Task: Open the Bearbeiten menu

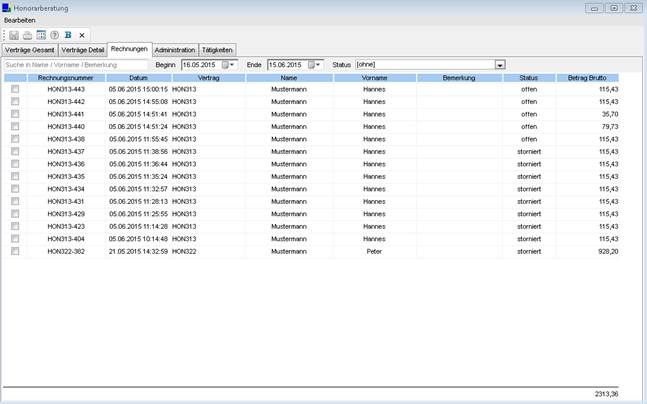Action: (20, 20)
